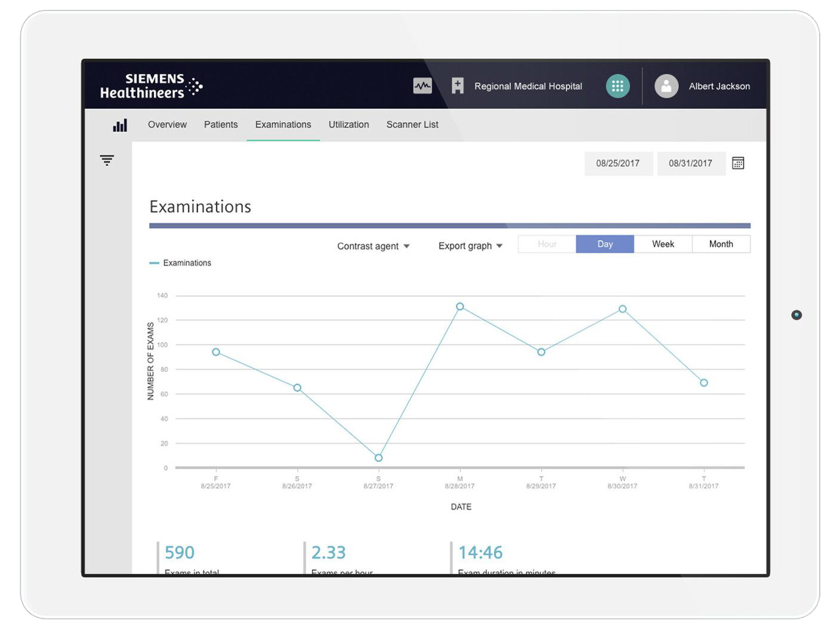Click Albert Jackson's profile avatar
Screen dimensions: 840x630
click(x=666, y=86)
